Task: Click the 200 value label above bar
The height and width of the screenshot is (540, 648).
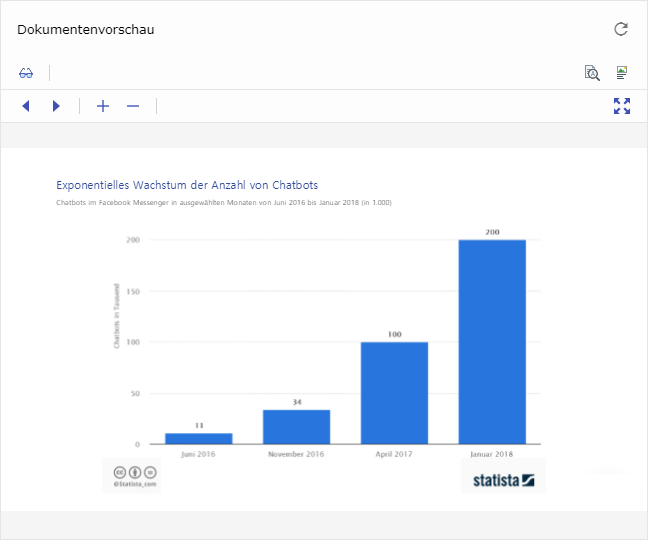Action: (x=492, y=232)
